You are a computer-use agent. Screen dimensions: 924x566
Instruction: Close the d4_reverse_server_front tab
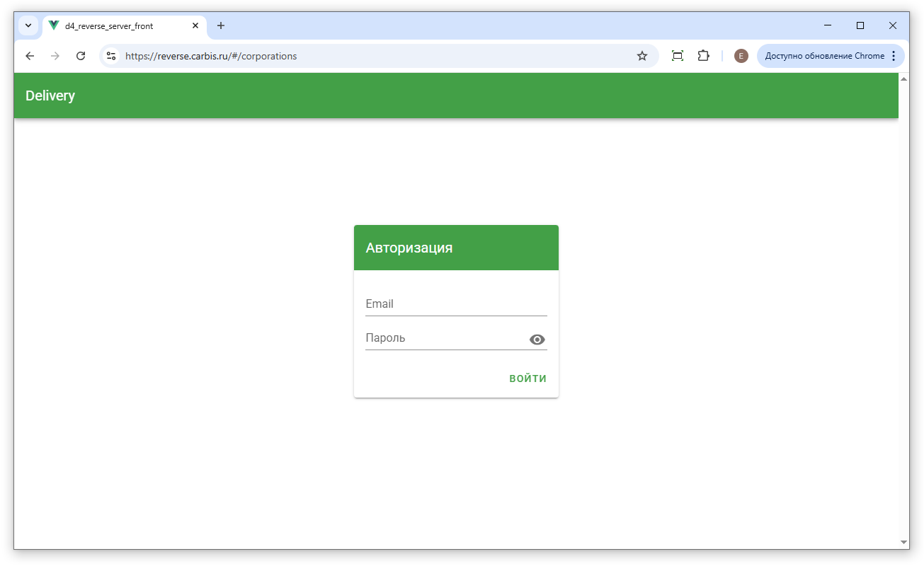pyautogui.click(x=195, y=25)
